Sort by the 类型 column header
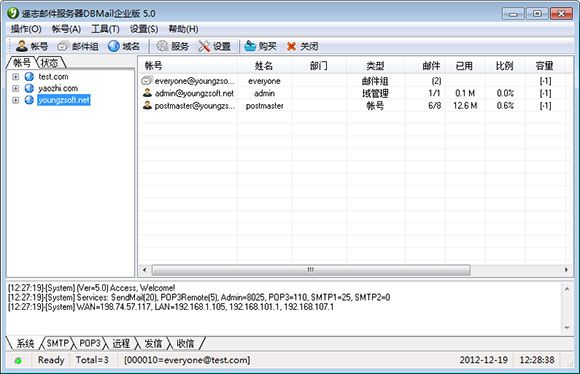The image size is (580, 374). 375,66
